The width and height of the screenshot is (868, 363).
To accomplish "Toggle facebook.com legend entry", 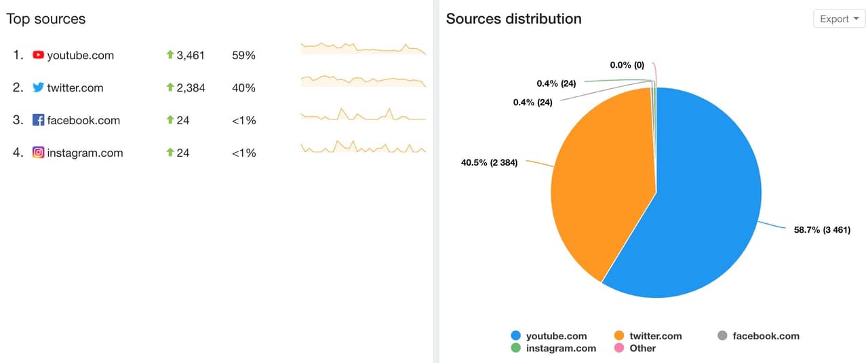I will point(758,336).
